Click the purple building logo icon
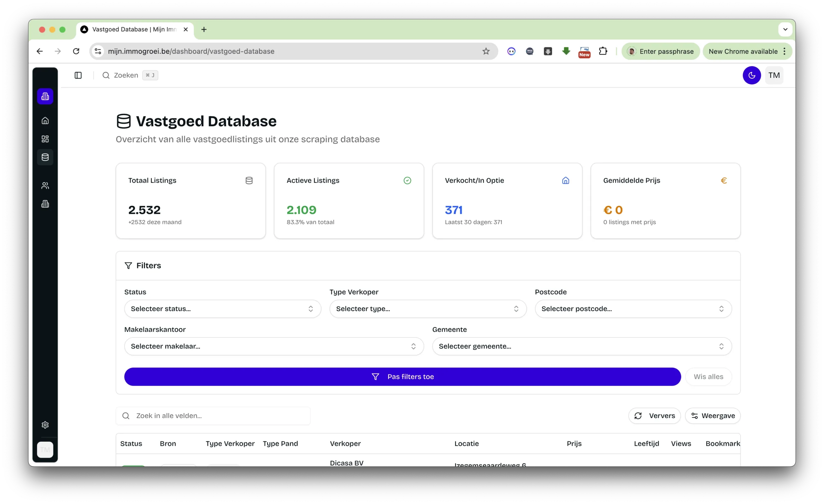Screen dimensions: 824x504 pos(45,96)
